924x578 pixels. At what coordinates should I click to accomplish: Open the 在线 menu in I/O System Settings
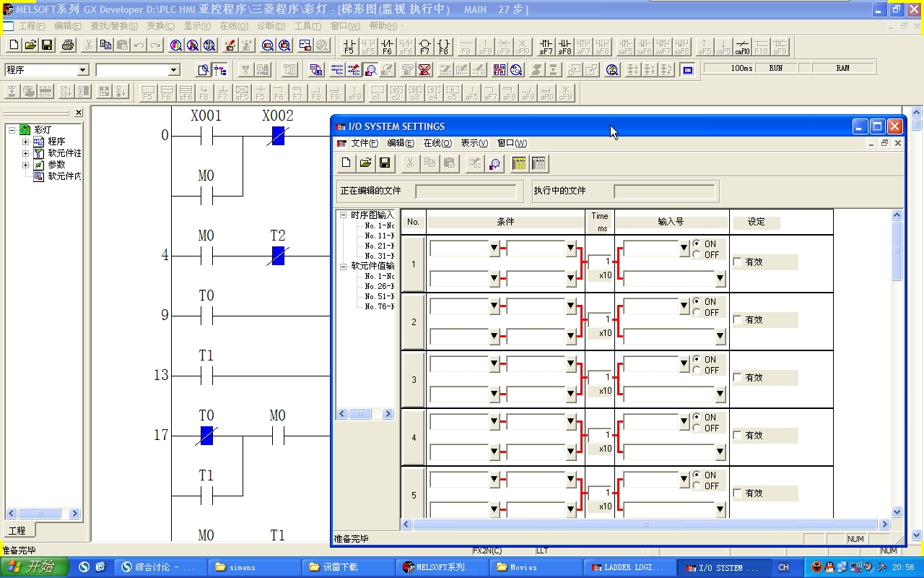(437, 143)
